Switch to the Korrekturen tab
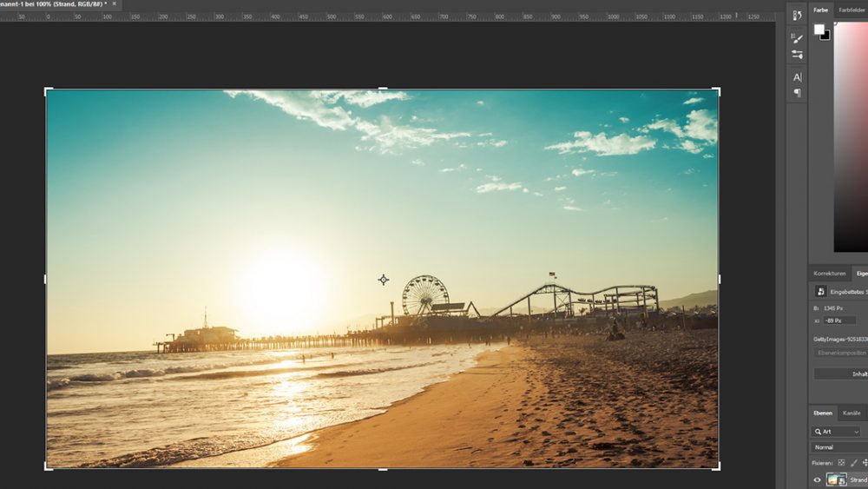 click(x=829, y=274)
